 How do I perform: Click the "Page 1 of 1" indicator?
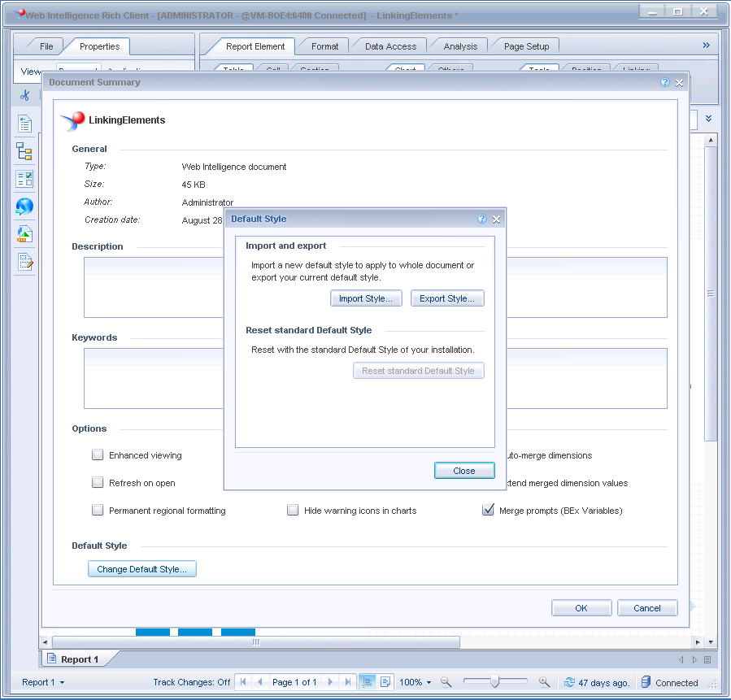point(294,682)
